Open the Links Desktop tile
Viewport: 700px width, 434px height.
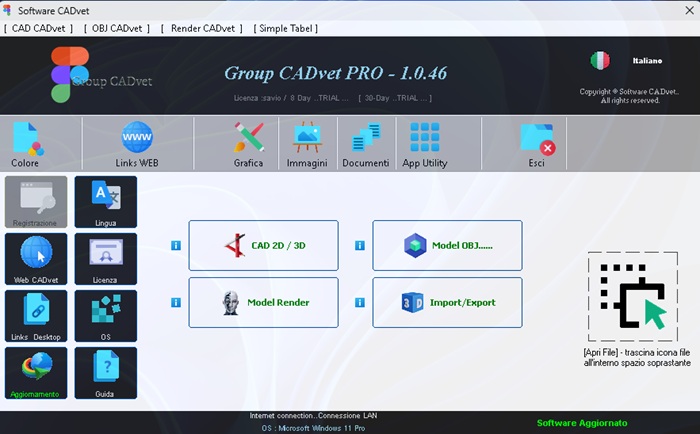[36, 316]
